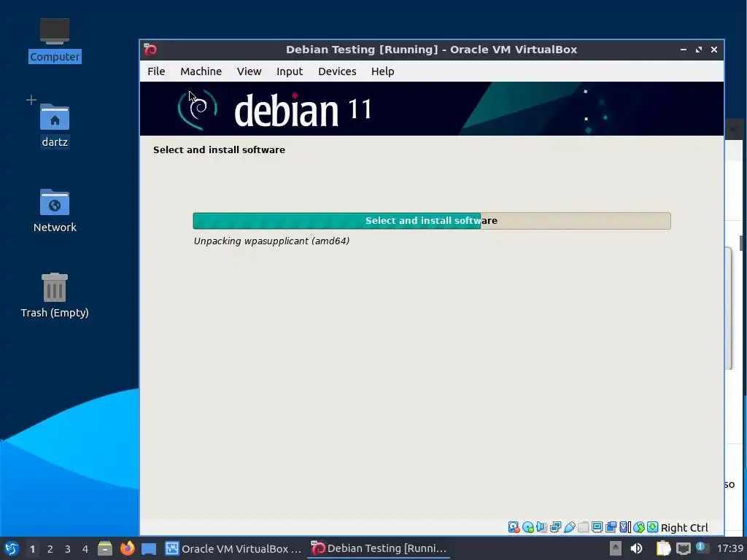This screenshot has width=747, height=560.
Task: Click the Unpacking wpasupplicant status text
Action: pyautogui.click(x=271, y=241)
